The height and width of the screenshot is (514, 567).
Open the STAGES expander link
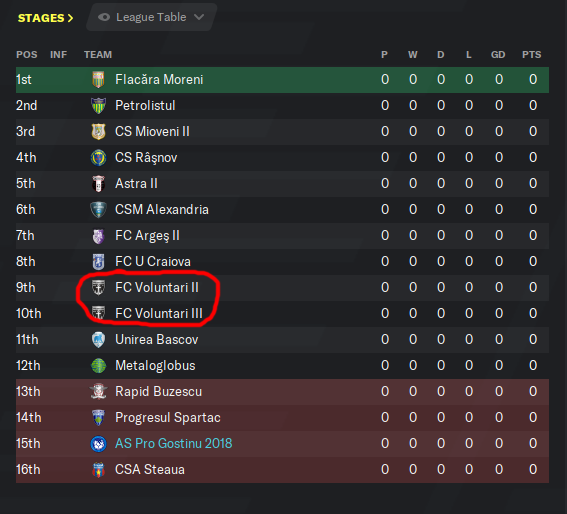pyautogui.click(x=46, y=18)
